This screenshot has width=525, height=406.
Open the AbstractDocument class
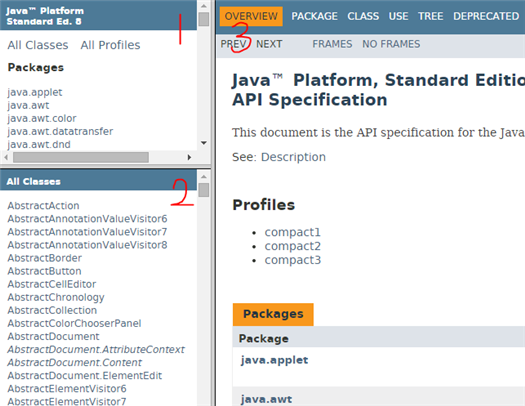pyautogui.click(x=53, y=336)
